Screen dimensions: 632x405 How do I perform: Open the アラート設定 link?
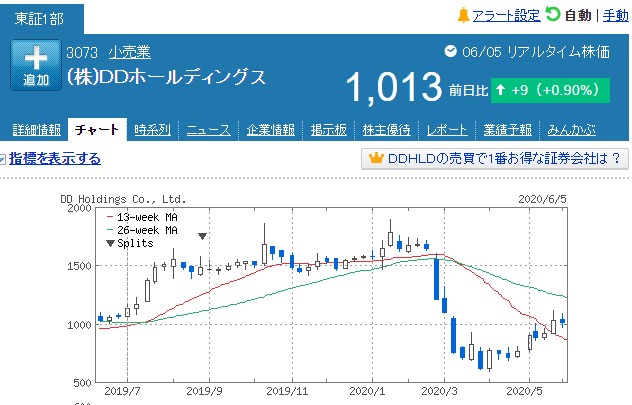tap(506, 16)
